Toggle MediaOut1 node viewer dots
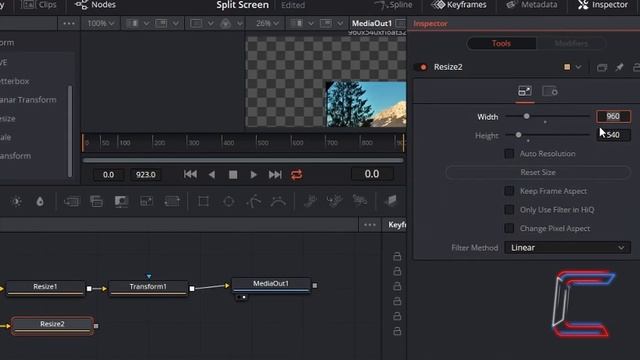Image resolution: width=640 pixels, height=360 pixels. tap(241, 297)
